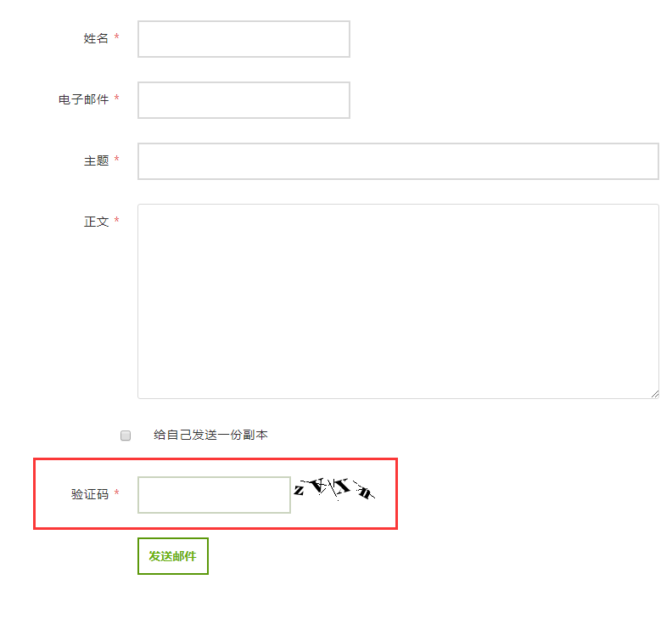
Task: Focus the 电子邮件 email input field
Action: point(244,100)
